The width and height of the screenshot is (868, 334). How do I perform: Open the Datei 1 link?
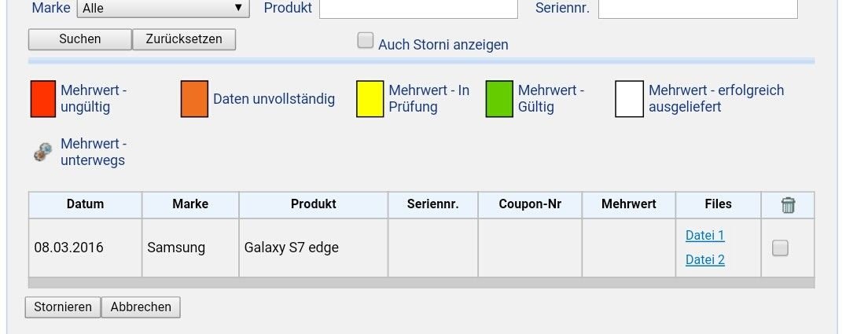click(704, 236)
